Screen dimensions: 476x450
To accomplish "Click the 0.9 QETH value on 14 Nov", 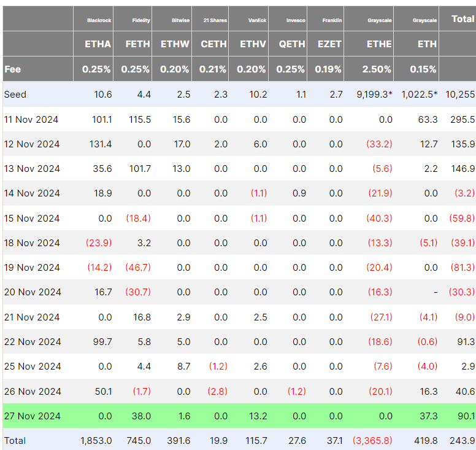I will (x=299, y=193).
